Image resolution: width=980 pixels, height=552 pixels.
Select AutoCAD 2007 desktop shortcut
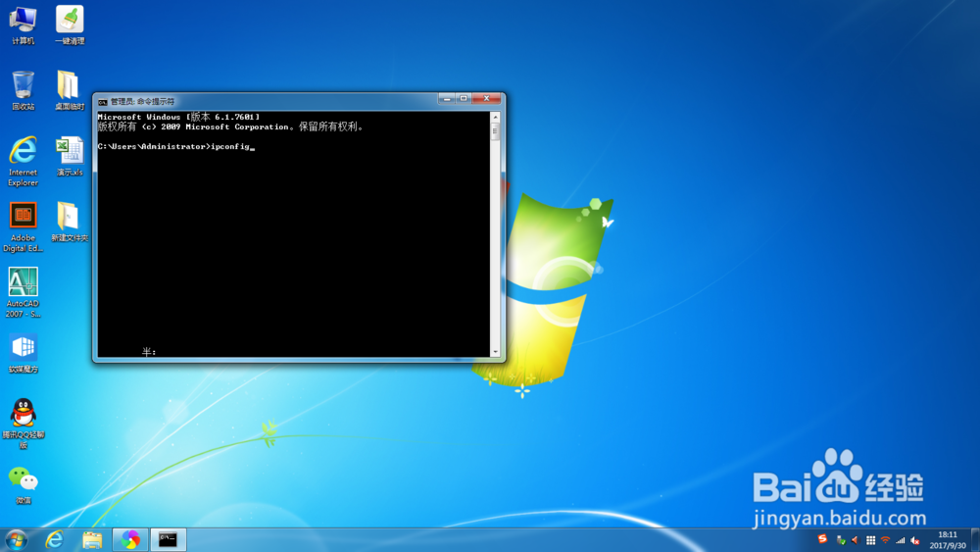[x=24, y=292]
